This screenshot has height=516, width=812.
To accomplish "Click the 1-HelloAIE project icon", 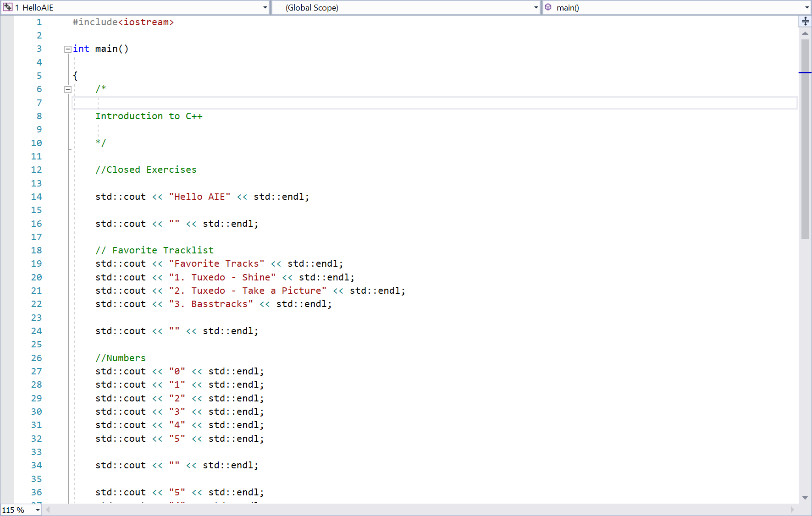I will [x=8, y=7].
